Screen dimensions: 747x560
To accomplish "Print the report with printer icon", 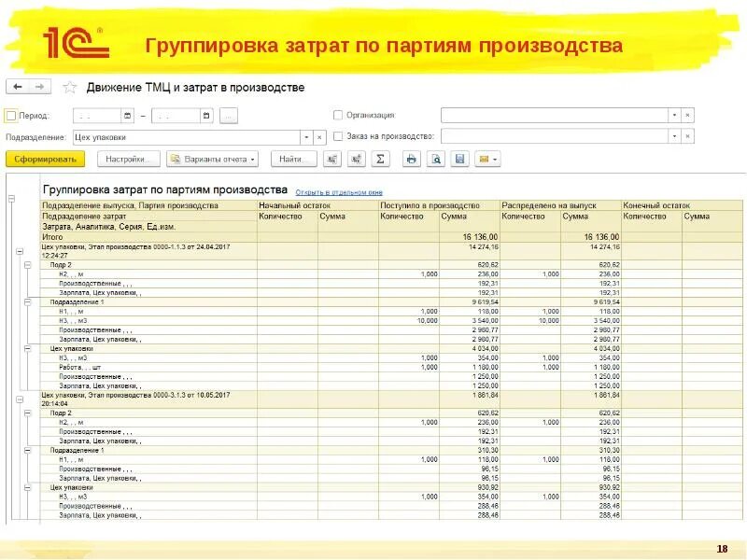I will pyautogui.click(x=412, y=159).
